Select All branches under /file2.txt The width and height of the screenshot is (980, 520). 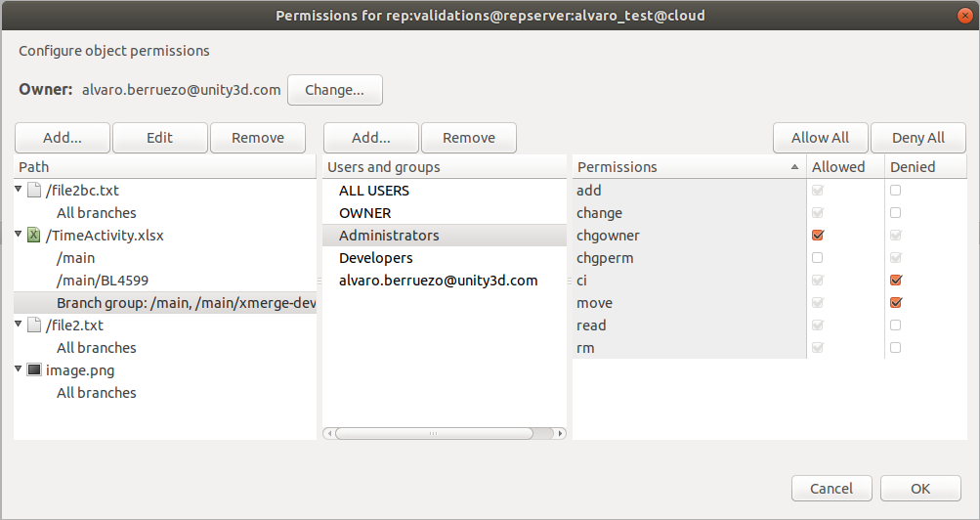click(x=165, y=348)
